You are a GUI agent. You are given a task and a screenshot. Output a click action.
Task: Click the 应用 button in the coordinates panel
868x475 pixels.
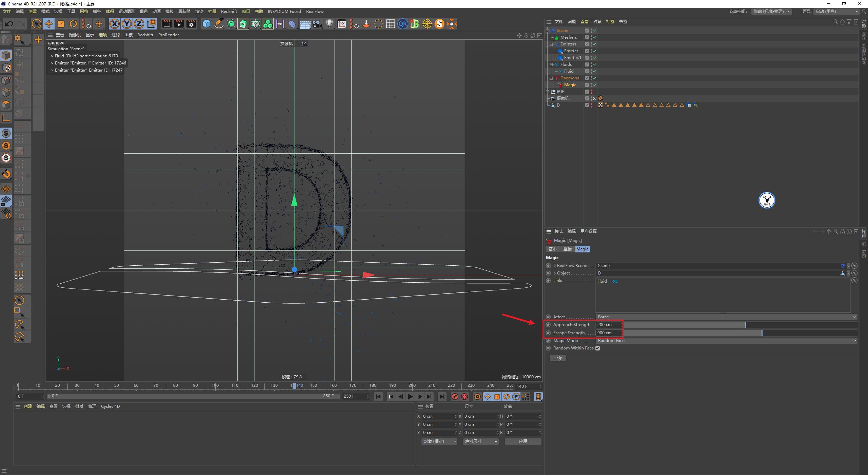[523, 441]
